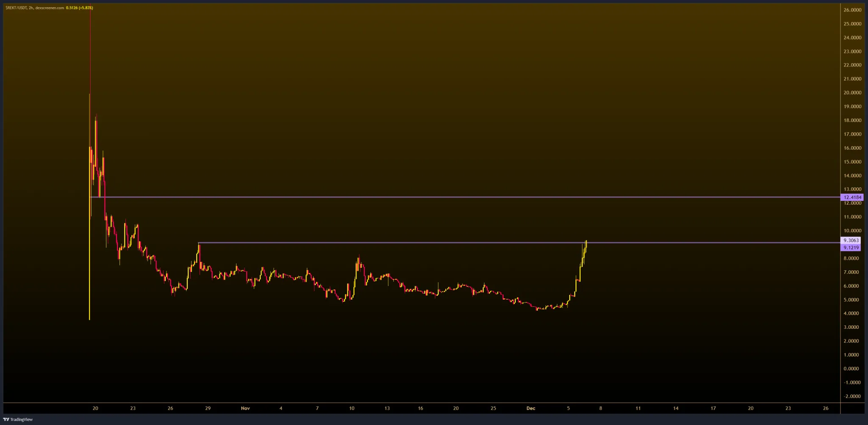Image resolution: width=868 pixels, height=425 pixels.
Task: Click date 29 on the time axis
Action: pos(208,408)
